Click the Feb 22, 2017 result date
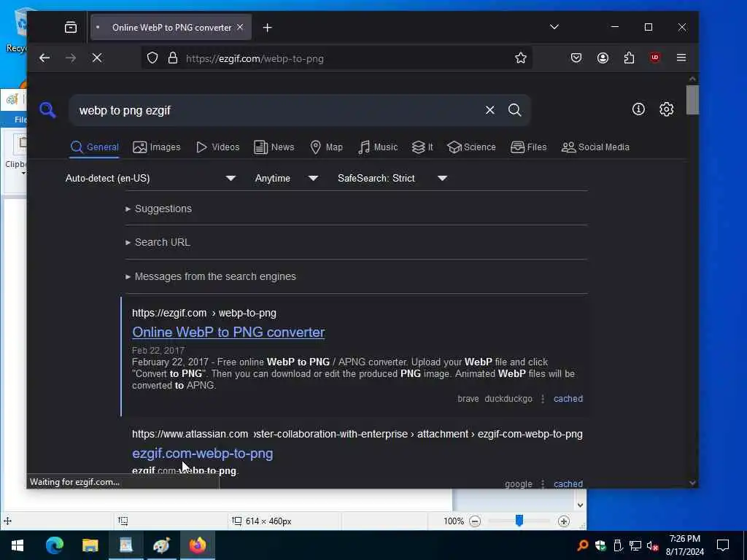Screen dimensions: 747x560 tap(158, 351)
